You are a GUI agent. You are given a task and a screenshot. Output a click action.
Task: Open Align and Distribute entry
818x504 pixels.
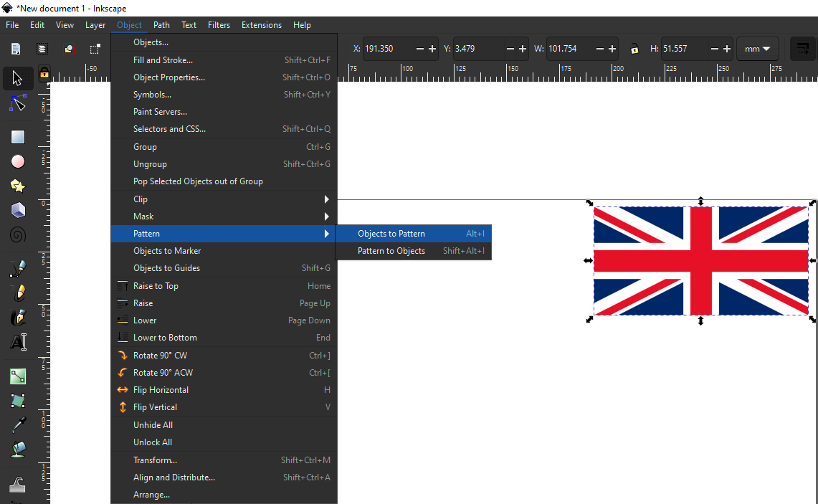[224, 477]
